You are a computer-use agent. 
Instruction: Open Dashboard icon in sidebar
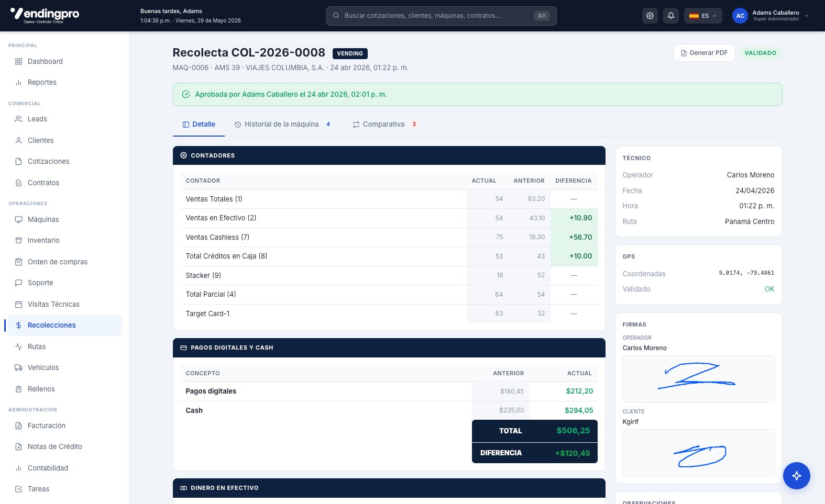(x=19, y=61)
